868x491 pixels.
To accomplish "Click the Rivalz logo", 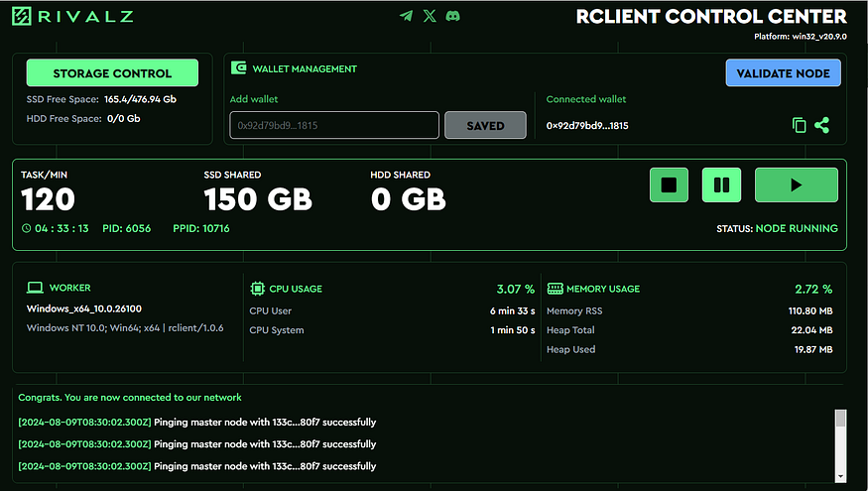I will tap(72, 16).
